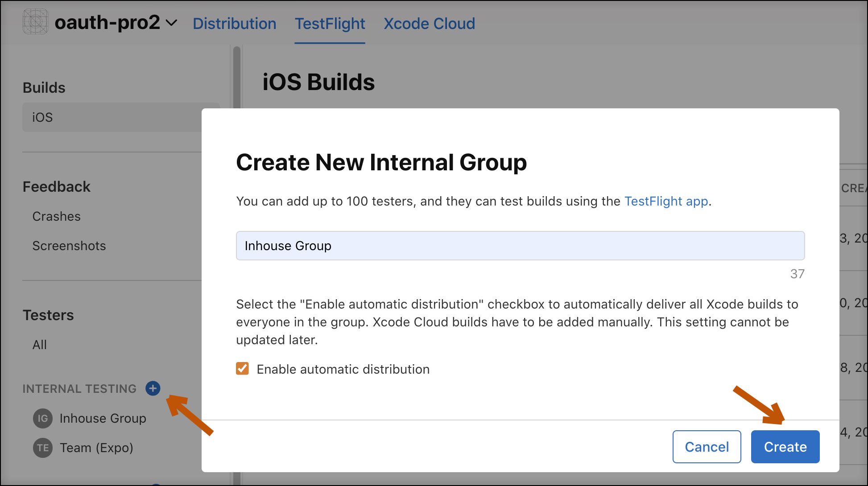
Task: Disable the Enable automatic distribution checkbox
Action: tap(243, 369)
